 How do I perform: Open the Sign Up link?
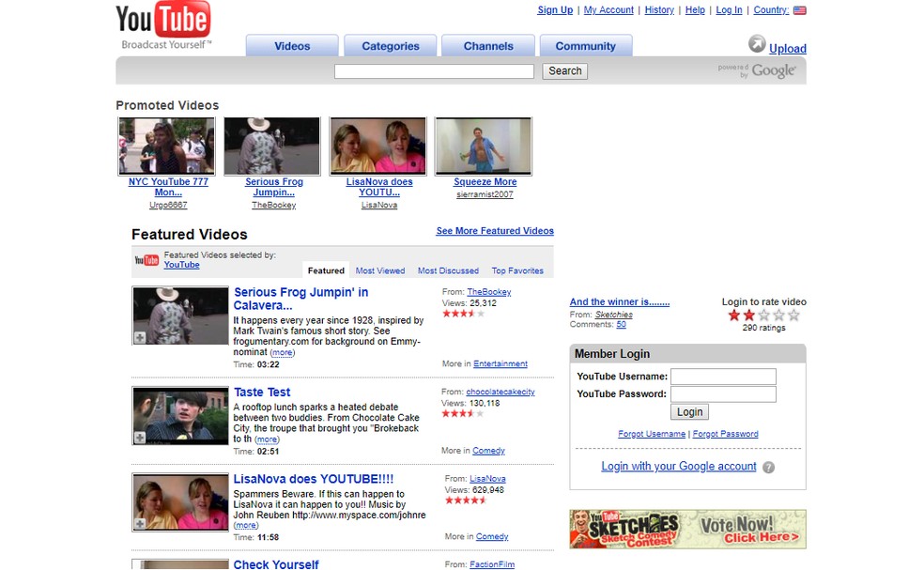[554, 10]
